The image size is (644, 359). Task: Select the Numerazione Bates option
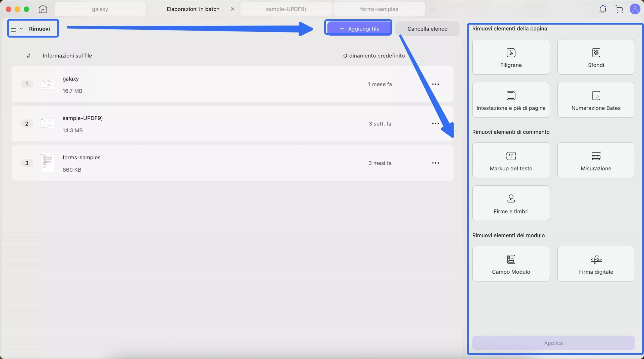[596, 100]
